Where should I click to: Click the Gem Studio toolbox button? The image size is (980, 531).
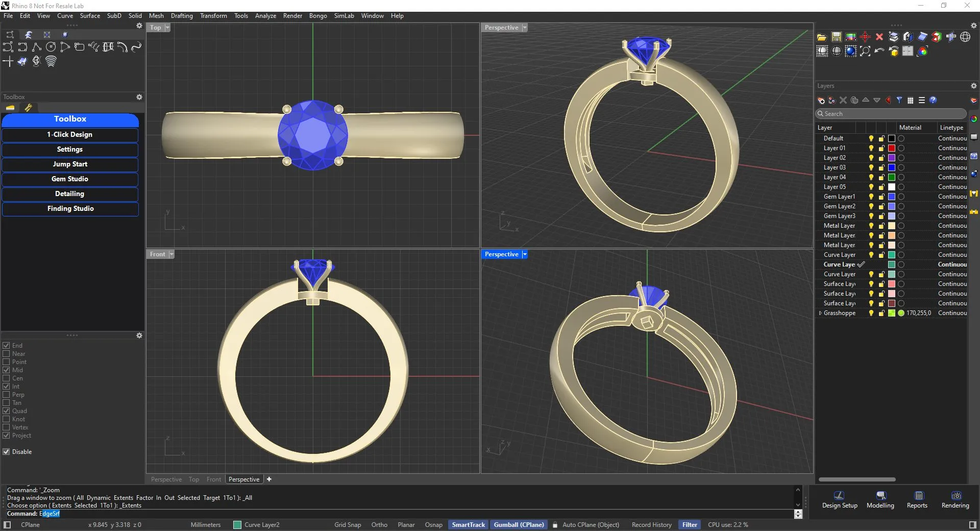point(70,179)
